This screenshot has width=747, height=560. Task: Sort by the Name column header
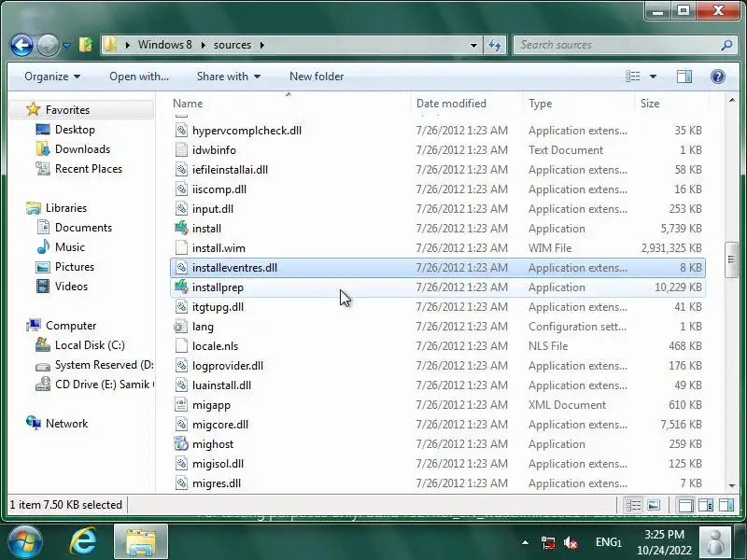188,104
